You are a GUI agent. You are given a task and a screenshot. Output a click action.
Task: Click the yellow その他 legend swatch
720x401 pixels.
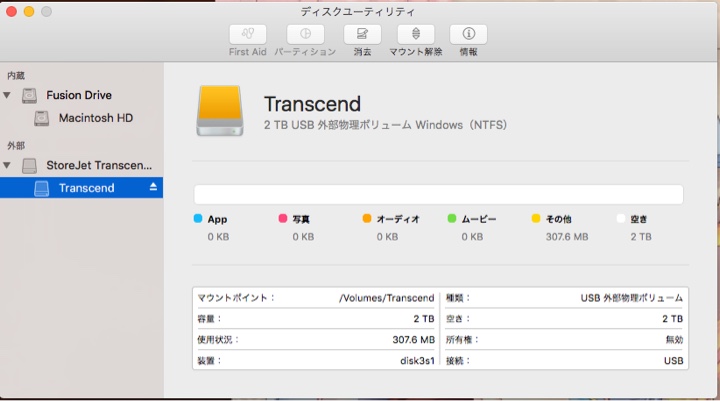[536, 219]
